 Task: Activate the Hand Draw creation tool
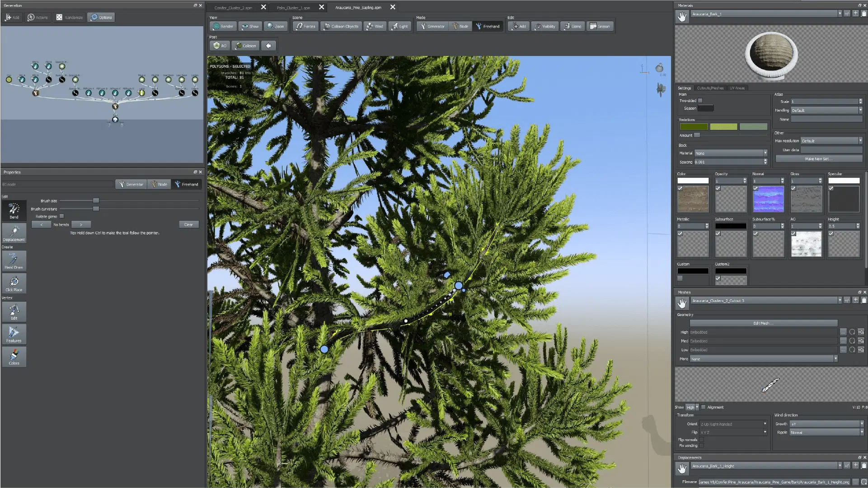(14, 261)
